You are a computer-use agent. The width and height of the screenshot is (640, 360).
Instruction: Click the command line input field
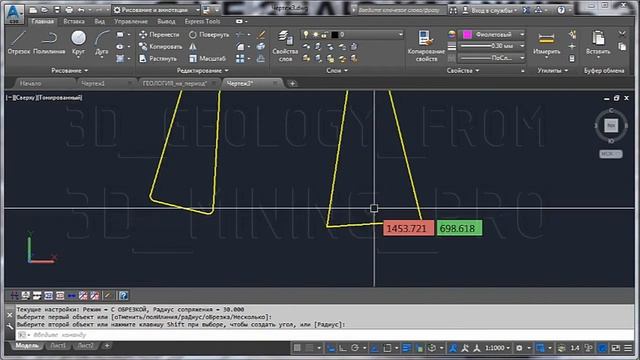pyautogui.click(x=325, y=335)
